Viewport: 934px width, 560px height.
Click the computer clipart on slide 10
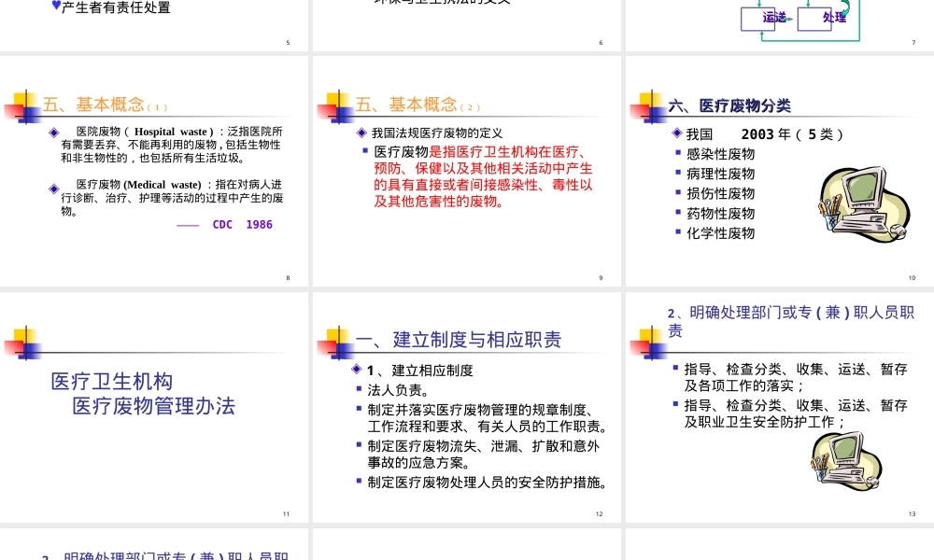click(x=864, y=203)
